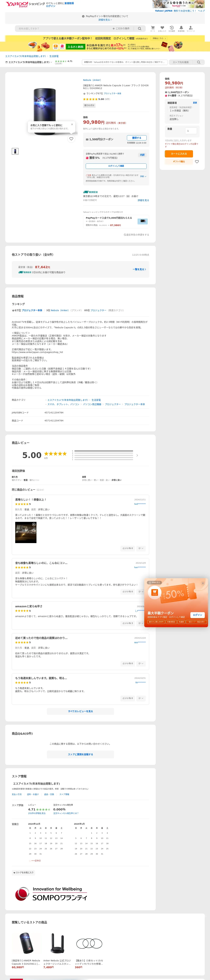Click 詳細を見る under PayPay notice
The image size is (210, 980).
coord(105,20)
